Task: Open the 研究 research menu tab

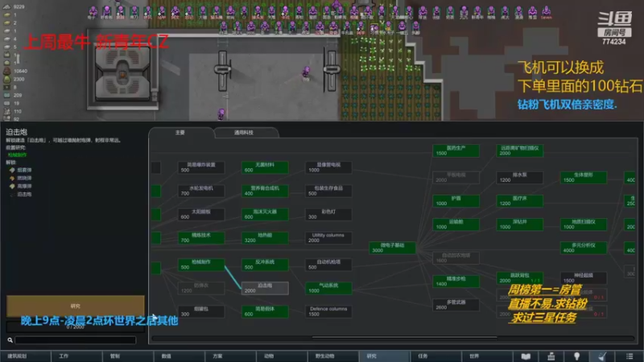Action: (385, 356)
